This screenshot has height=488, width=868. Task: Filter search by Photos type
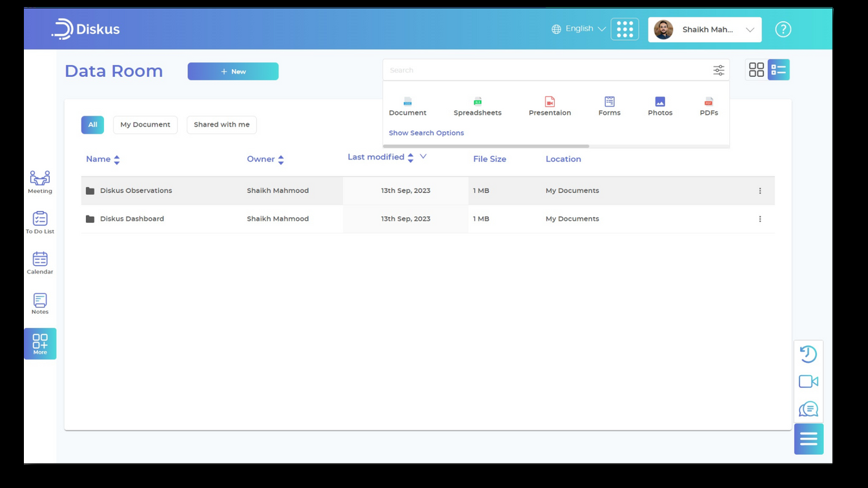(660, 107)
